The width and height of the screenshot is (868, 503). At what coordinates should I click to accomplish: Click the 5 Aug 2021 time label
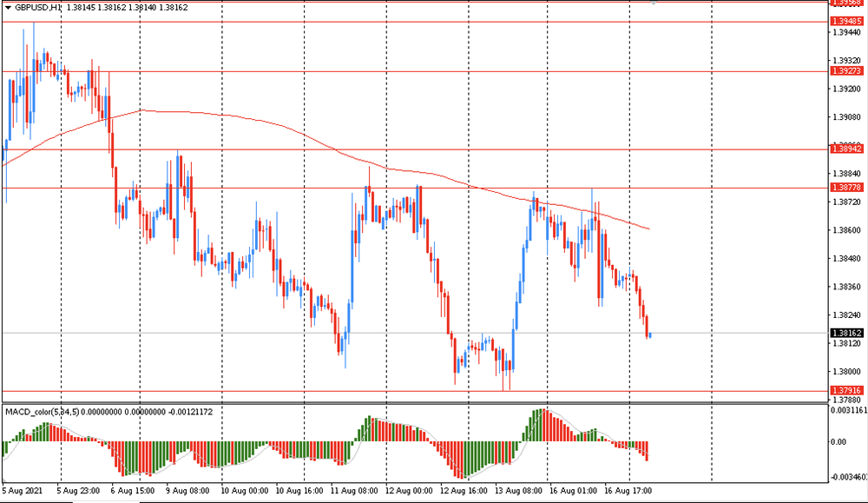click(23, 491)
